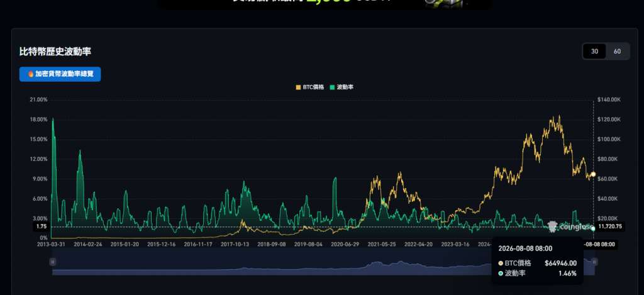Click the right pause-style handle of the range bar
This screenshot has width=644, height=295.
point(595,262)
